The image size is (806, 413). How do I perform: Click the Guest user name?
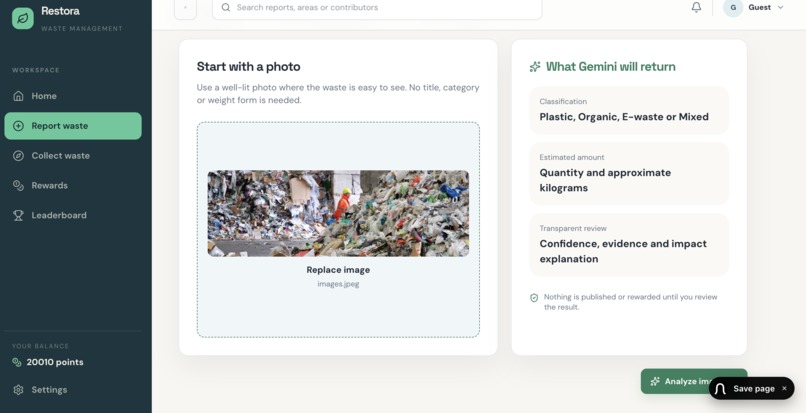coord(759,7)
